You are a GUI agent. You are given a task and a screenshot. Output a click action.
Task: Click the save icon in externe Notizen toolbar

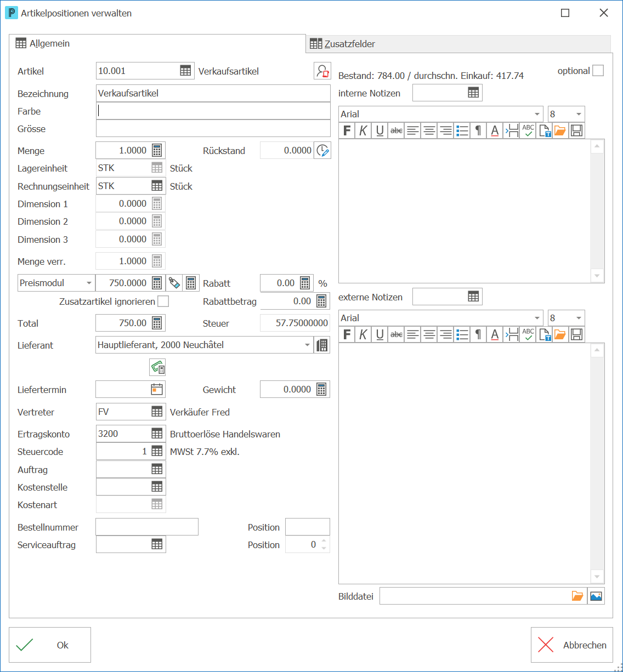576,334
